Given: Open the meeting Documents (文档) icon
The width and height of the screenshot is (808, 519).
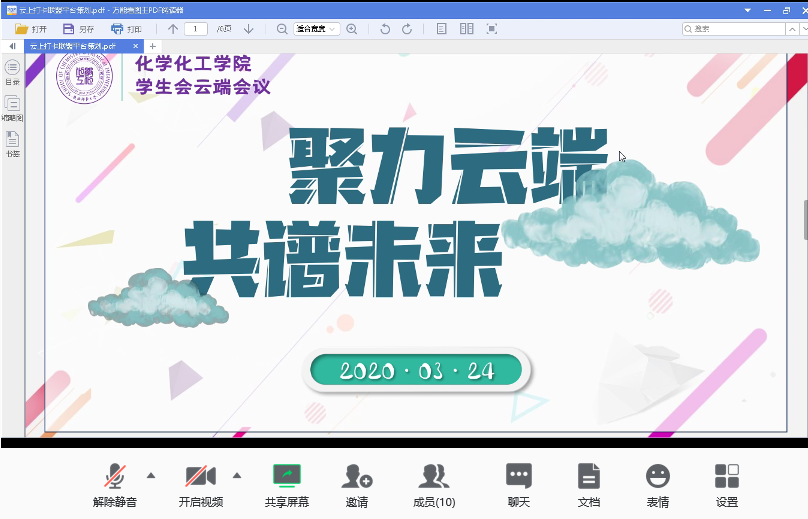Looking at the screenshot, I should click(589, 477).
